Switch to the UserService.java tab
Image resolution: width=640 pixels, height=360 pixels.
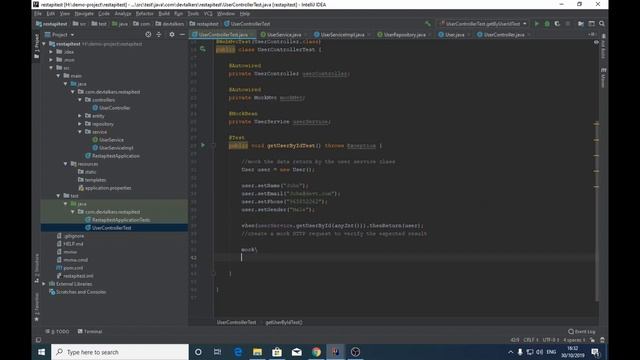point(284,35)
